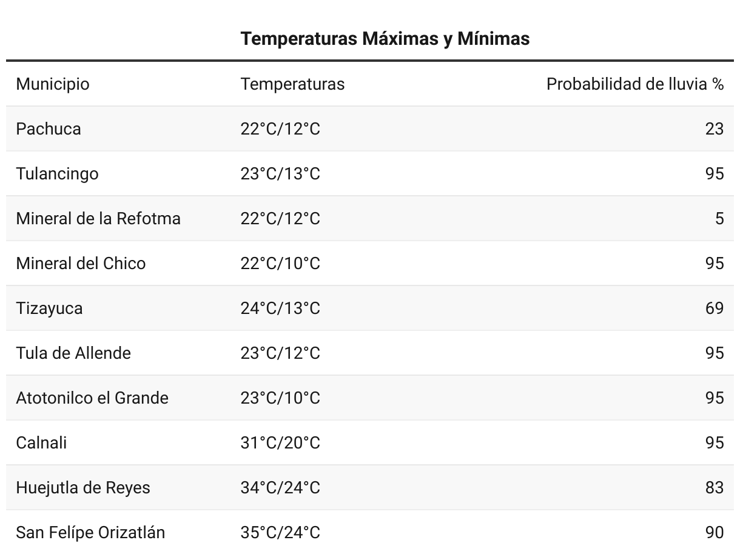Click the 24°C/13°C temperature for Tizayuca

pyautogui.click(x=280, y=308)
